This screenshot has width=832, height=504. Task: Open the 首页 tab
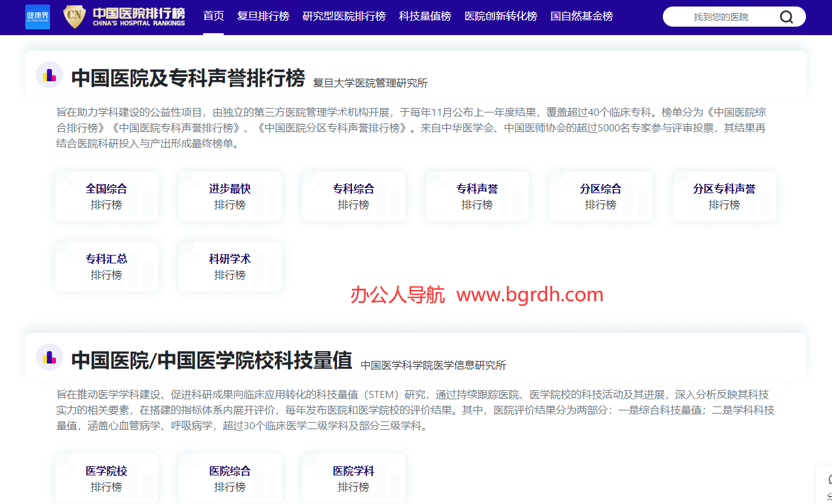coord(213,16)
